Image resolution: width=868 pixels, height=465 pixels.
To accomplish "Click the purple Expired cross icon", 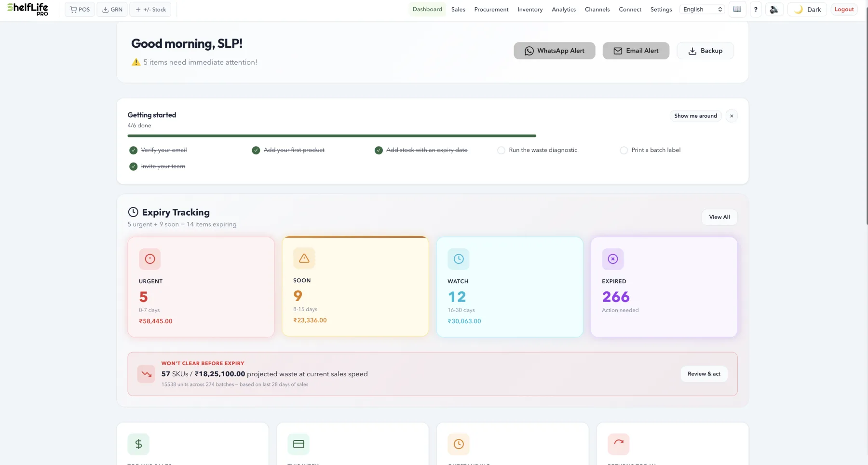I will [613, 259].
